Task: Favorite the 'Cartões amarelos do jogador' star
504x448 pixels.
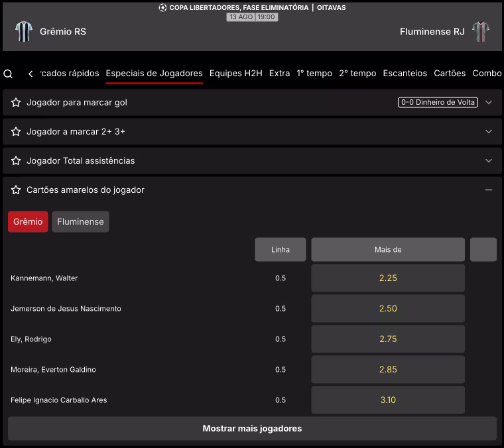Action: pos(16,190)
